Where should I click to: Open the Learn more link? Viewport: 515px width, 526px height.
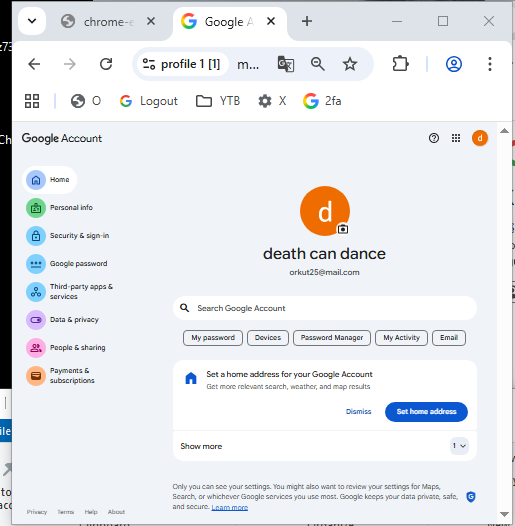click(x=229, y=508)
